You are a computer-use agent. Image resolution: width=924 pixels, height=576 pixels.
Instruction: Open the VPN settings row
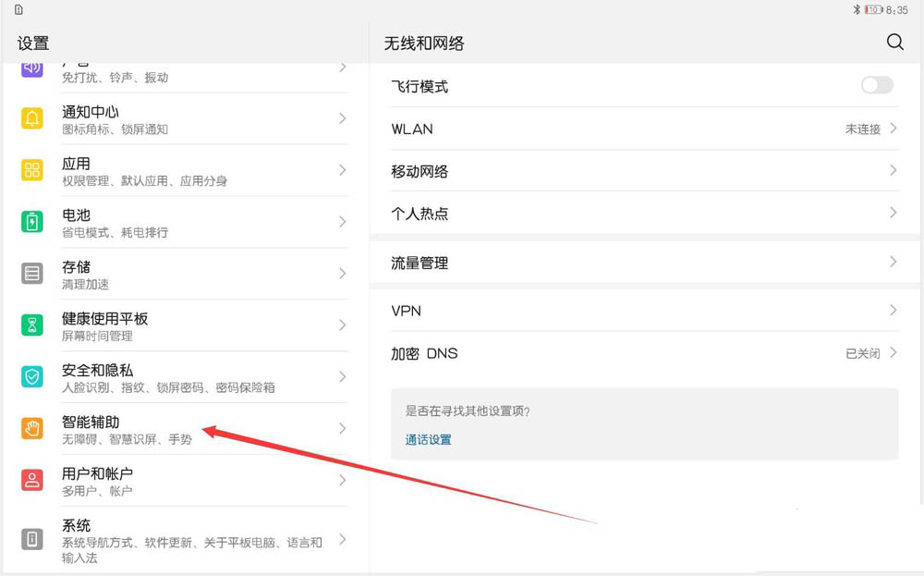(x=638, y=310)
